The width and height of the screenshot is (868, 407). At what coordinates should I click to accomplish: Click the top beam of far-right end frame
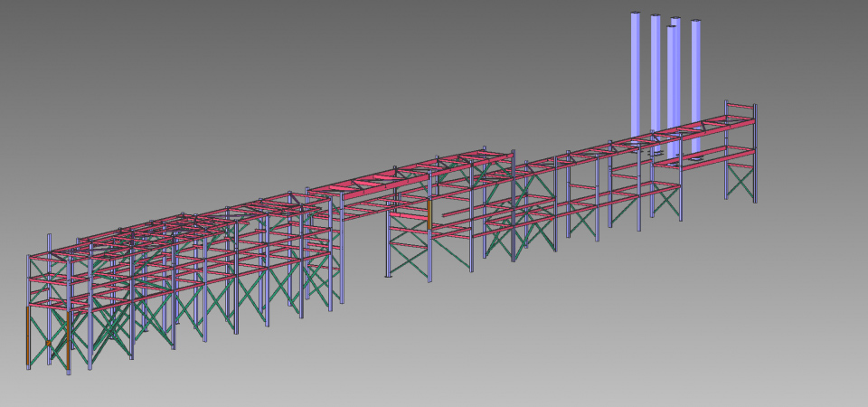point(740,105)
